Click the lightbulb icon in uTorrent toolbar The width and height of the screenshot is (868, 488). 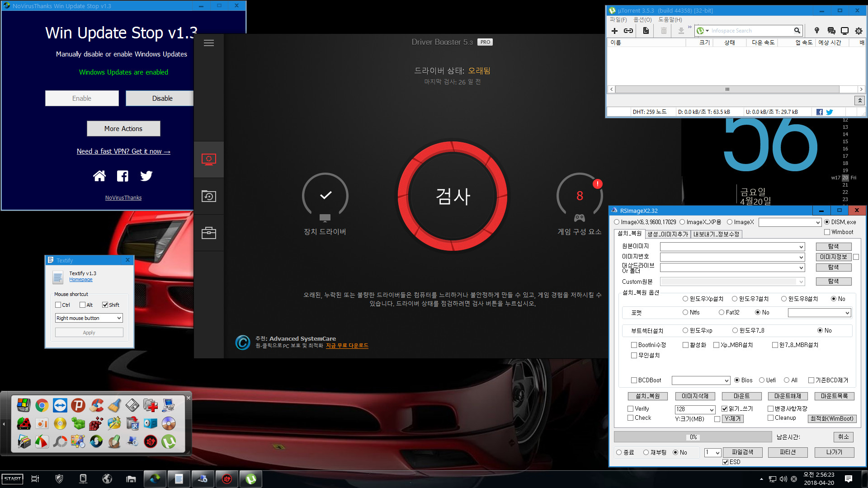click(816, 31)
